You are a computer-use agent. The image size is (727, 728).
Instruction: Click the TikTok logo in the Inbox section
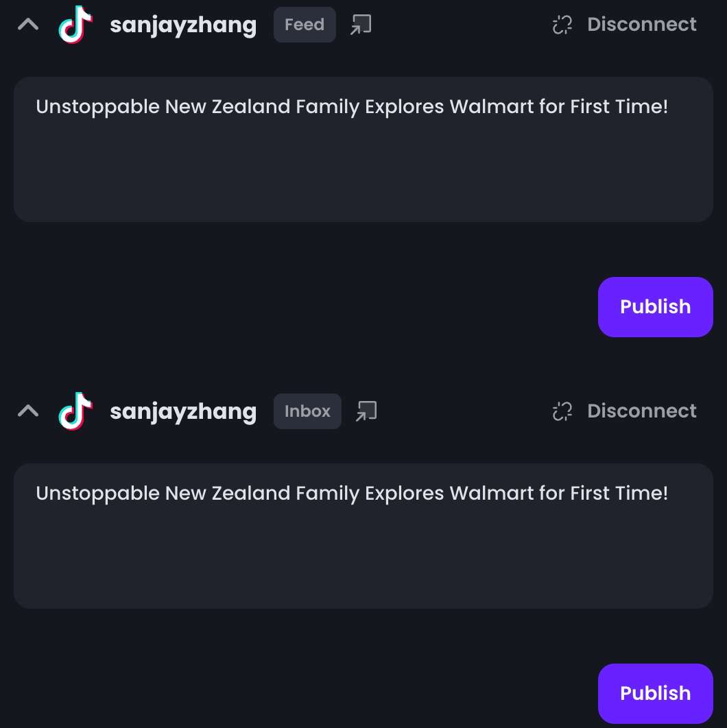pyautogui.click(x=75, y=411)
